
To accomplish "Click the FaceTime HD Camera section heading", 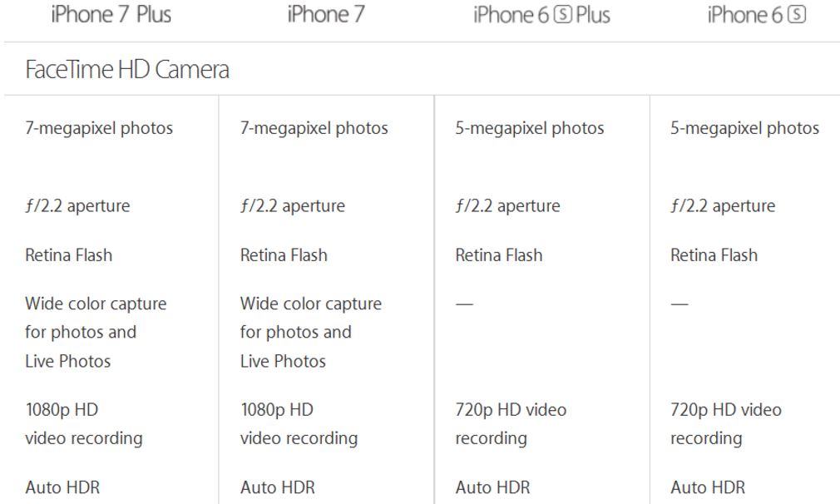I will (x=127, y=70).
